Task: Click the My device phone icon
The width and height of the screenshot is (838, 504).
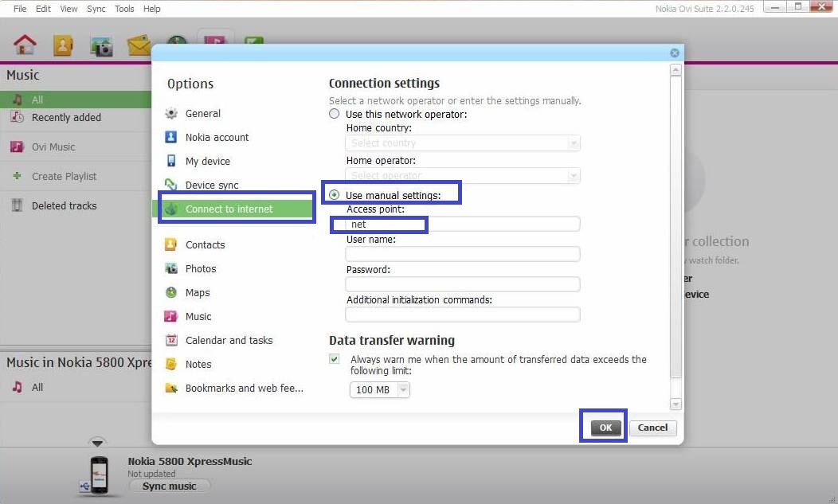Action: (171, 161)
